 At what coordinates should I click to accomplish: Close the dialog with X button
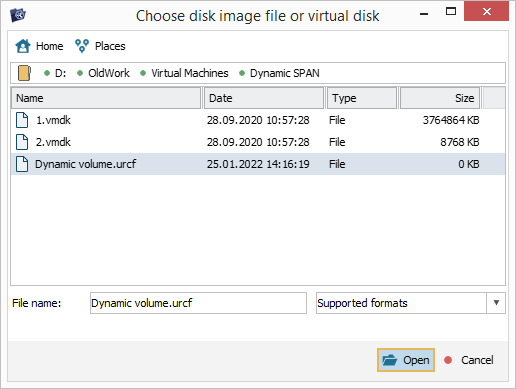pos(486,11)
